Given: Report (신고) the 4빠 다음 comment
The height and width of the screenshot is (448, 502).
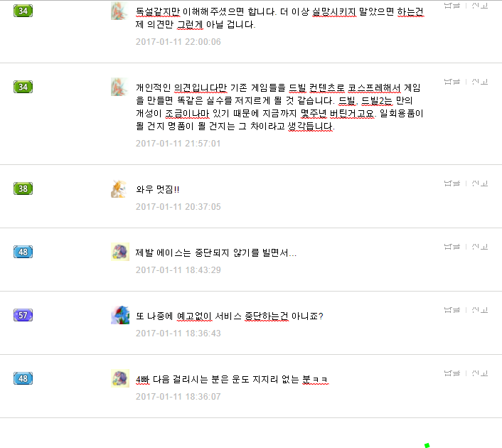Looking at the screenshot, I should click(x=479, y=373).
